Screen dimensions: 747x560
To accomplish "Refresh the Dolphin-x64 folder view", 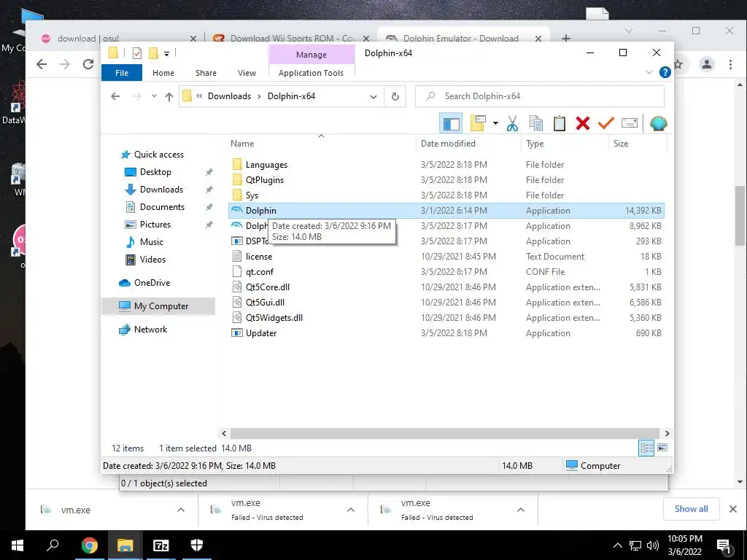I will 395,96.
